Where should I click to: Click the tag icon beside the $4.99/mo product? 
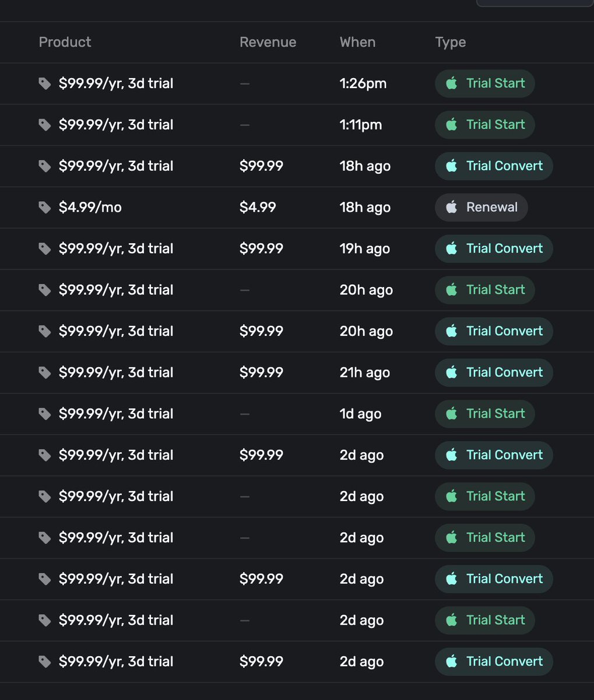tap(45, 208)
